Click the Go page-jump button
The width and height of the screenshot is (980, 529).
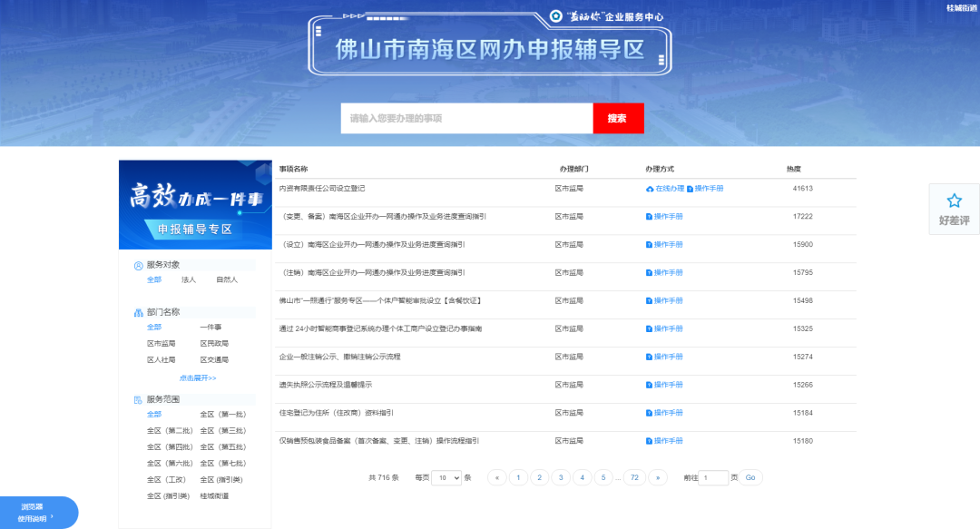[x=750, y=477]
